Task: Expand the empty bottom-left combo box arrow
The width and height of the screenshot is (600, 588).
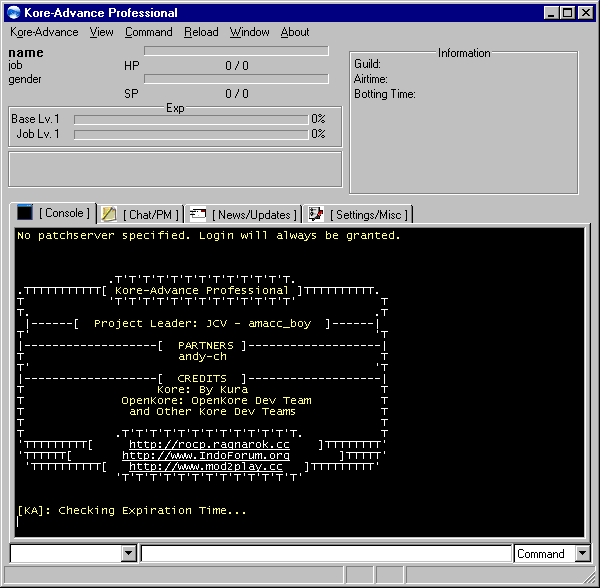Action: pos(129,553)
